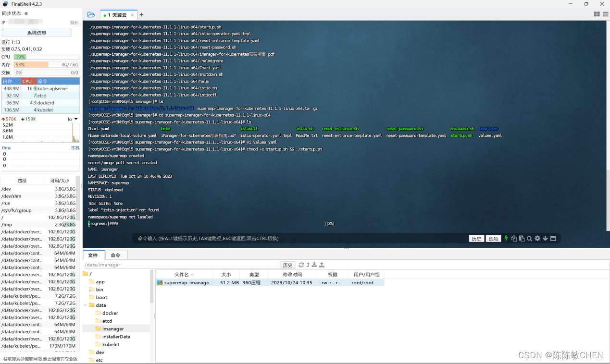Close the 天翼云 session tab

click(132, 15)
